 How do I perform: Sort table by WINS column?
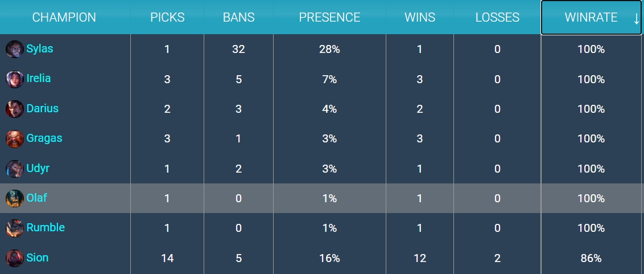[420, 17]
